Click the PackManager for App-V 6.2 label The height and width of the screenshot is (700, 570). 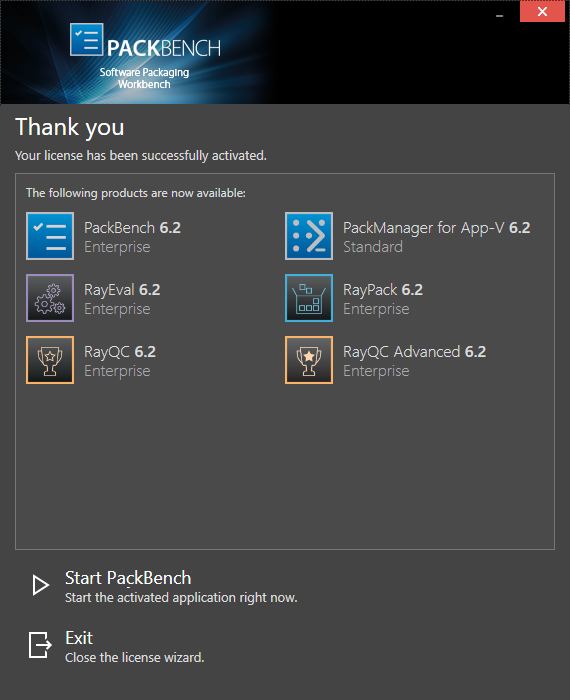[437, 228]
